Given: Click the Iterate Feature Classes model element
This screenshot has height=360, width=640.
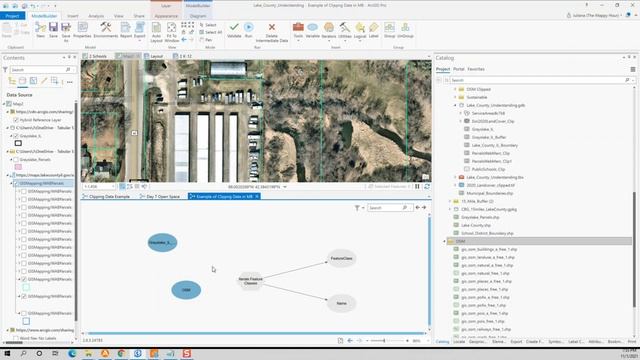Looking at the screenshot, I should point(250,281).
